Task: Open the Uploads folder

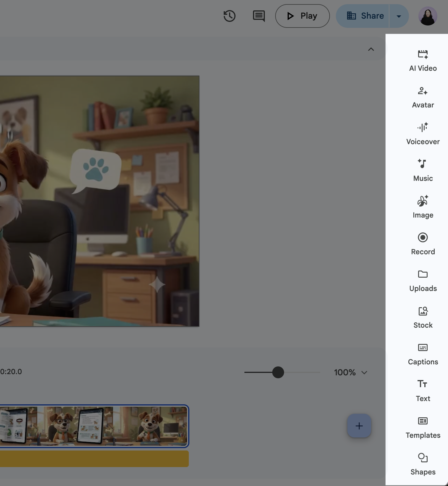Action: pos(423,281)
